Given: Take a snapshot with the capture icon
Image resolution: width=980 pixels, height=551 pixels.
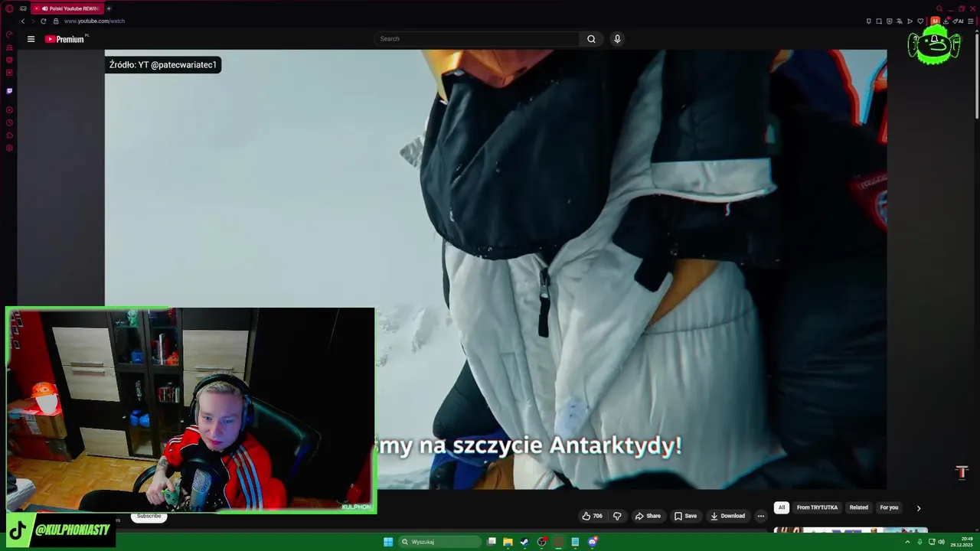Looking at the screenshot, I should click(x=879, y=21).
